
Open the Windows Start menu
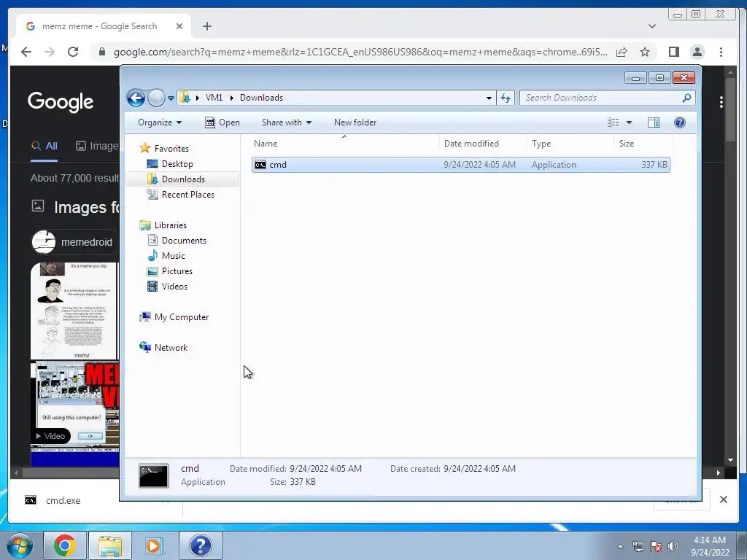[x=20, y=545]
